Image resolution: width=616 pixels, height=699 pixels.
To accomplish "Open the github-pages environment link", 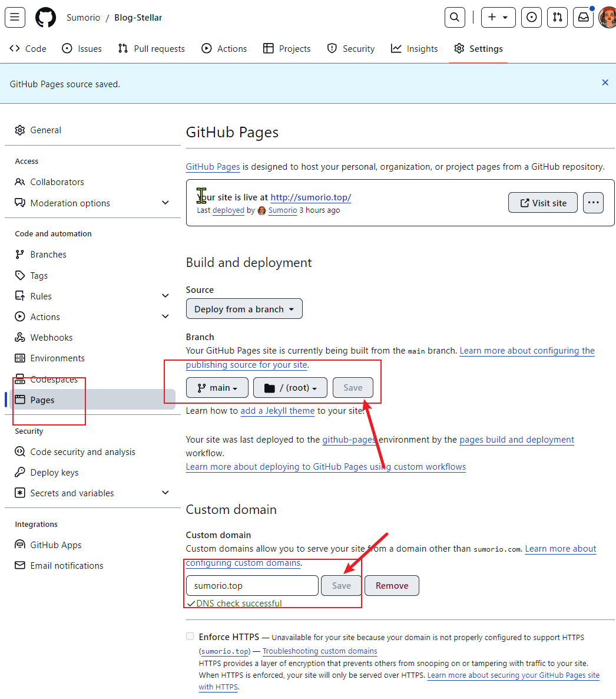I will (349, 440).
